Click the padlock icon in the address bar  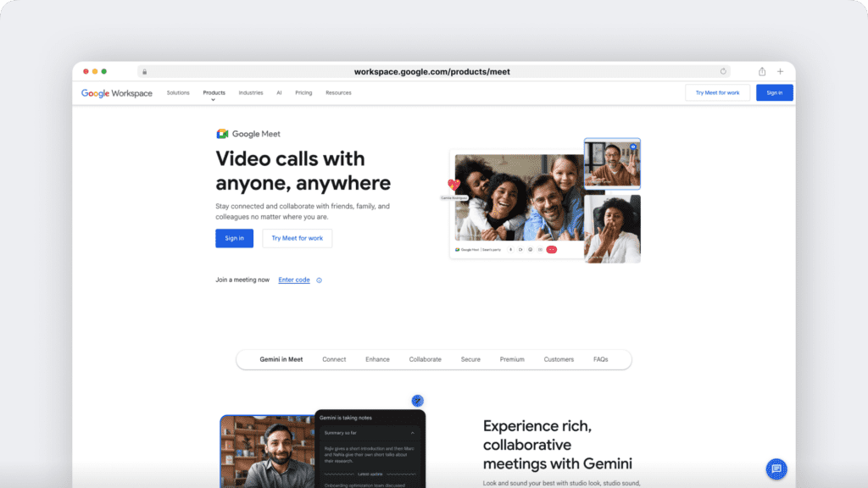point(144,71)
